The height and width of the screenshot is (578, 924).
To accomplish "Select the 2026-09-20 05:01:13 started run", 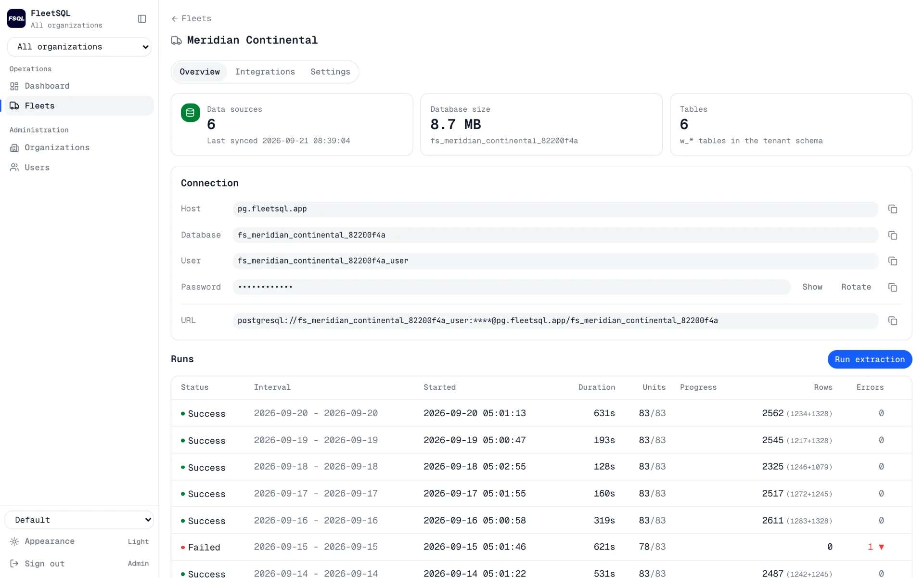I will point(475,413).
